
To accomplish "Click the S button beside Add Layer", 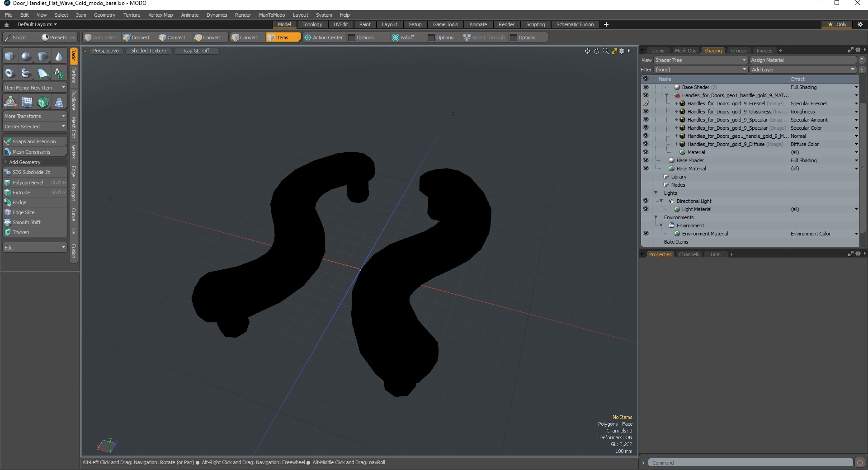I will click(x=862, y=70).
